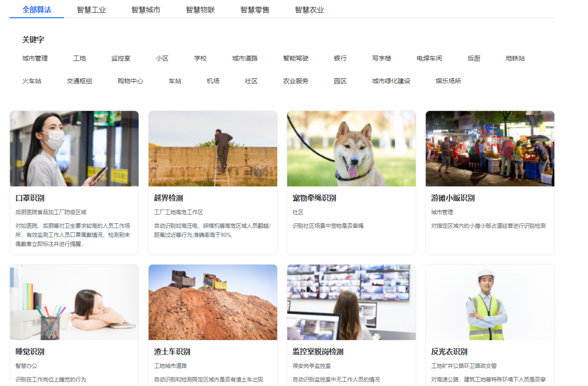Pick the 银行 keyword
Viewport: 588px width, 386px height.
tap(340, 58)
